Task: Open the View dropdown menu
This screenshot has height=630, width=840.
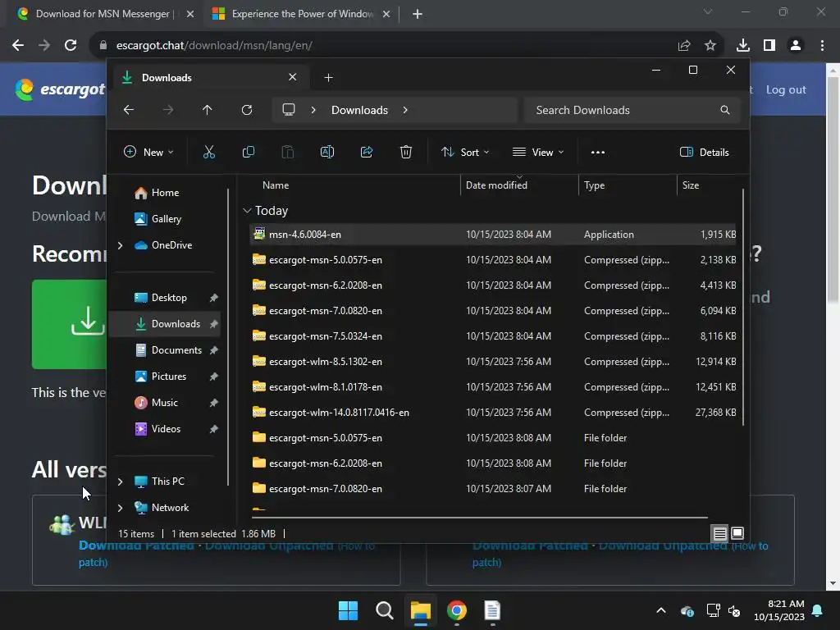Action: [538, 152]
